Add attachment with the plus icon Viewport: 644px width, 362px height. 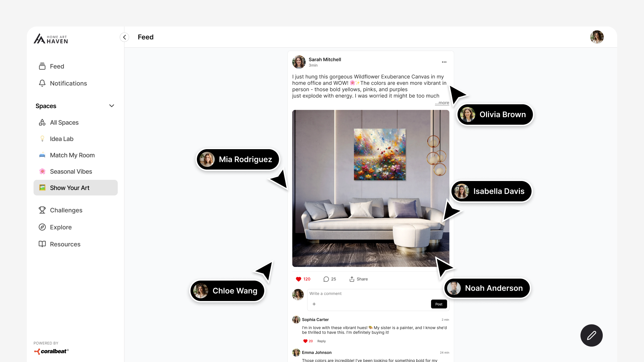(314, 304)
